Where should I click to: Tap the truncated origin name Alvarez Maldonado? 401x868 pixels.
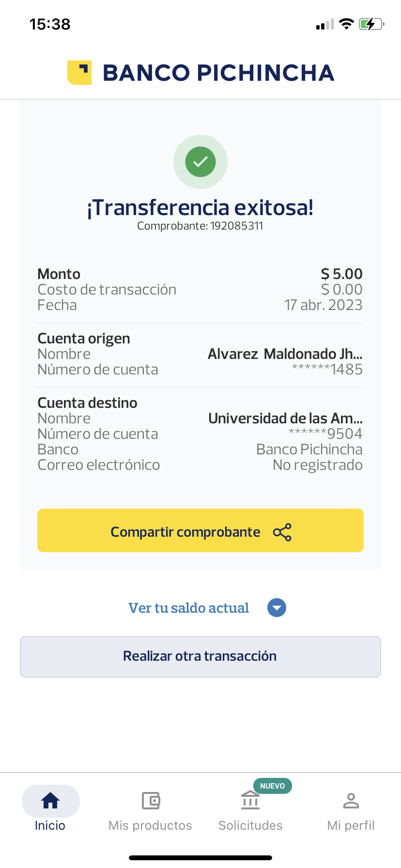pyautogui.click(x=285, y=354)
